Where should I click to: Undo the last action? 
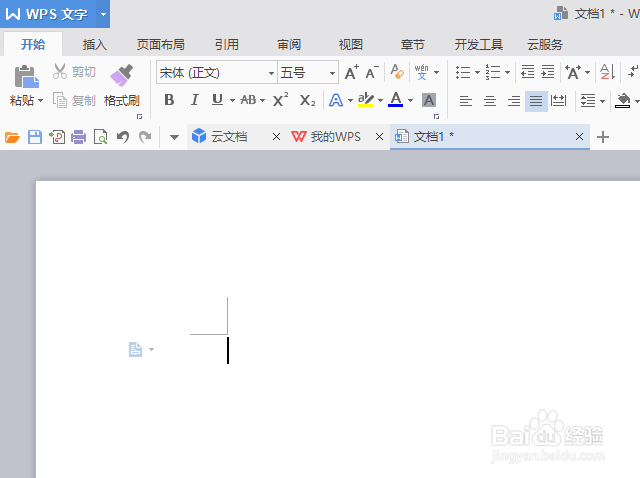[x=123, y=137]
